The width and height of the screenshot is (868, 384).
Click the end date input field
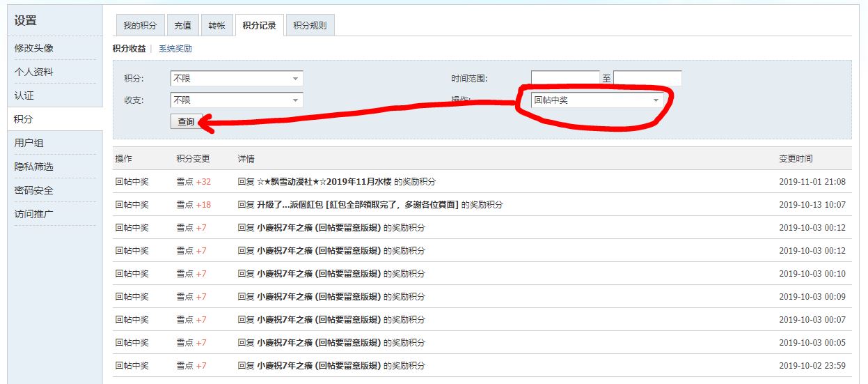pos(647,78)
